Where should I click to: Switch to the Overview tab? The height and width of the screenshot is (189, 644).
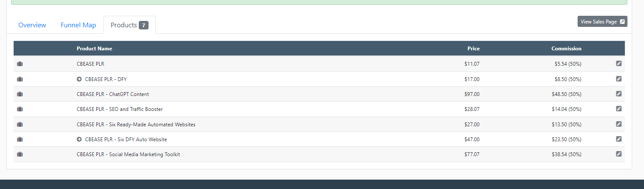point(32,25)
